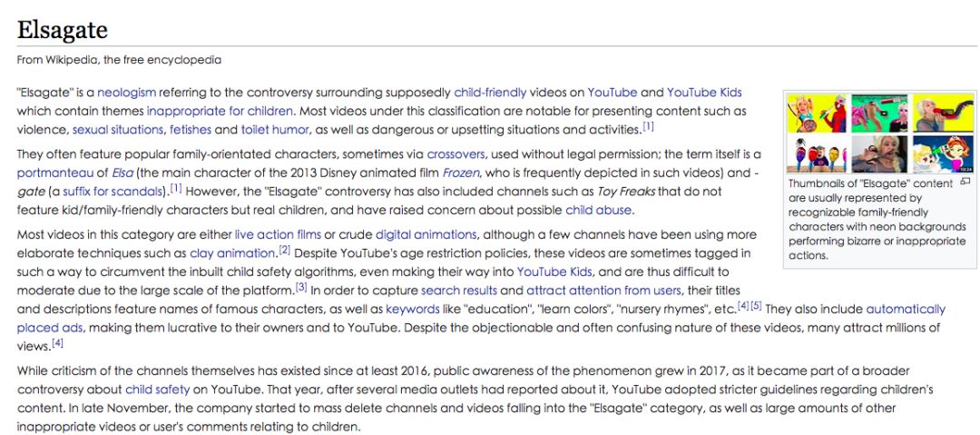Visit the 'child abuse' link
980x435 pixels.
[x=599, y=210]
